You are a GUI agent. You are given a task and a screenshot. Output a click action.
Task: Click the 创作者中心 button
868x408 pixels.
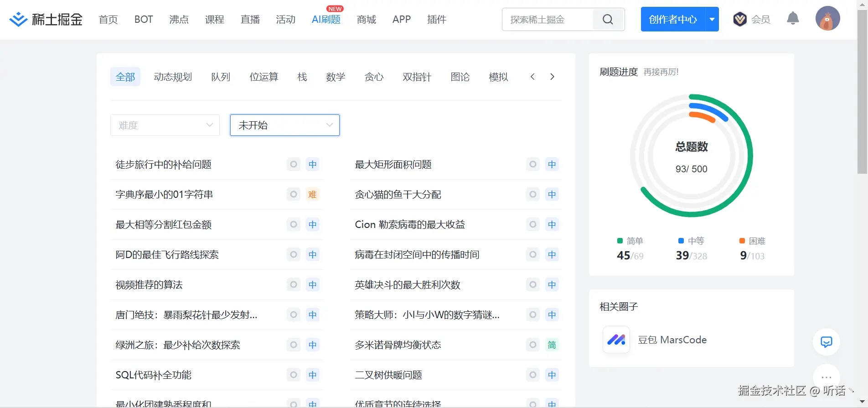[673, 19]
